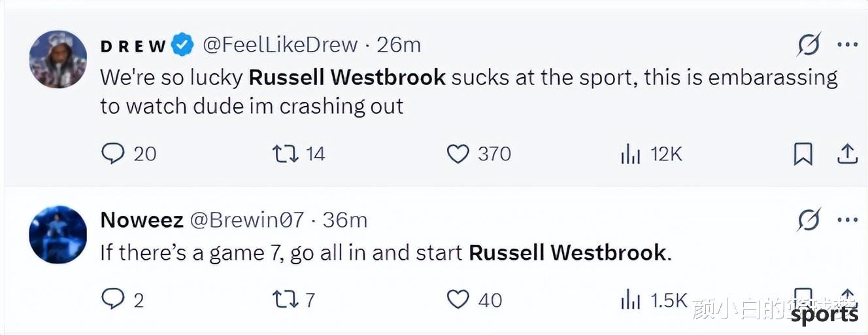868x335 pixels.
Task: Visit the @FeelLikeDrew handle link
Action: tap(280, 44)
